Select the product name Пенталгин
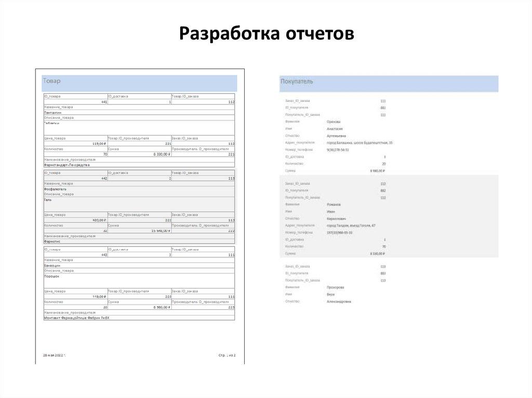Image resolution: width=532 pixels, height=398 pixels. coord(53,111)
